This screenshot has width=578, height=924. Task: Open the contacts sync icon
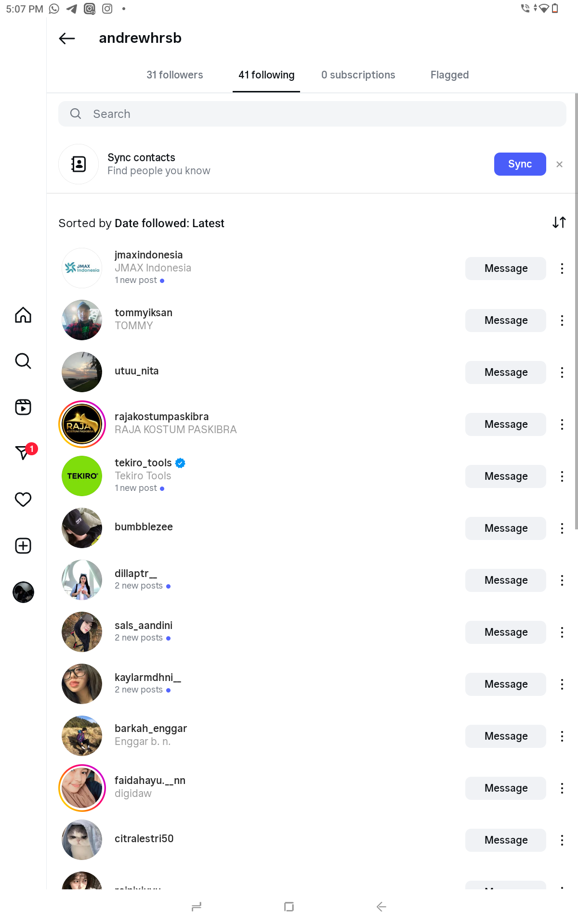coord(79,164)
